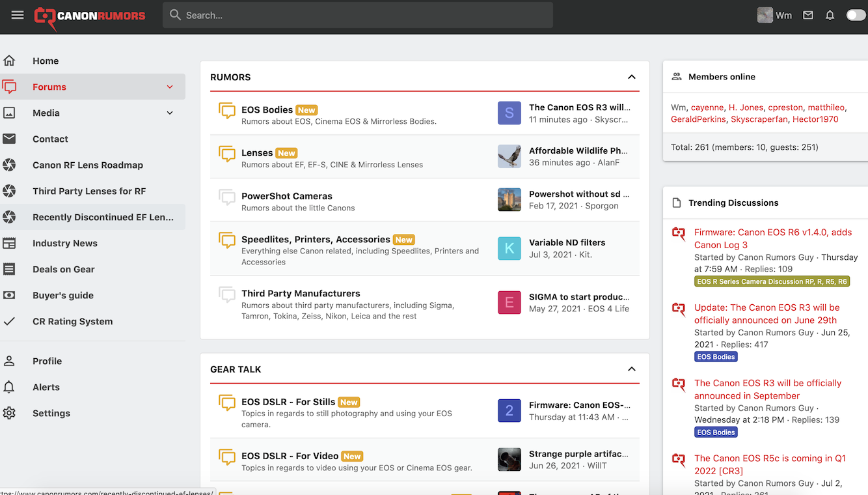The image size is (868, 495).
Task: Click the Canon RF Lens Roadmap aperture icon
Action: click(x=9, y=165)
